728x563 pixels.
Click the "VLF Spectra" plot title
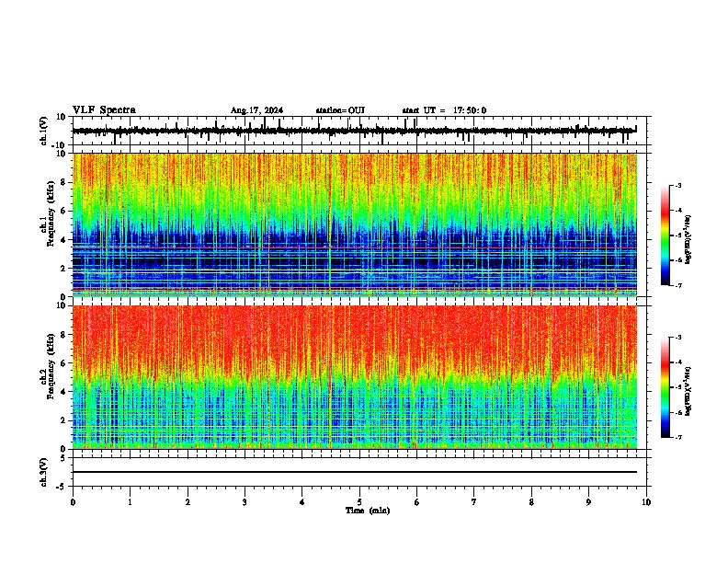pyautogui.click(x=104, y=110)
